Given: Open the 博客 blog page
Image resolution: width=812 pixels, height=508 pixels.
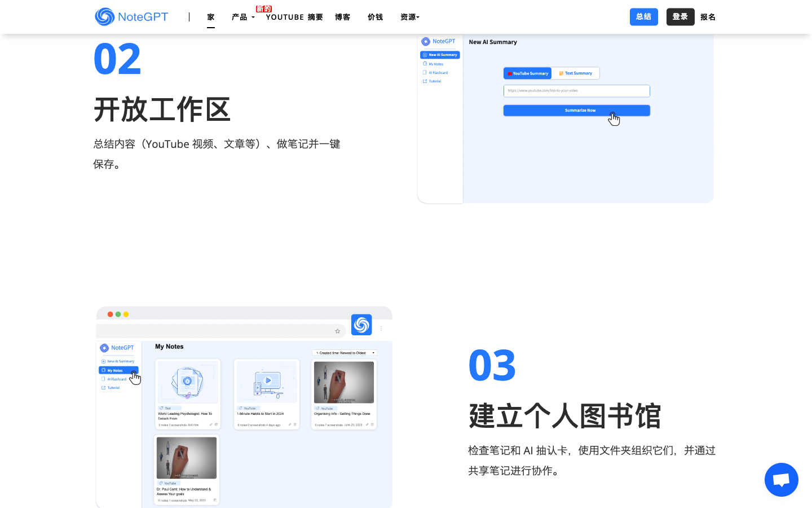Looking at the screenshot, I should click(342, 17).
